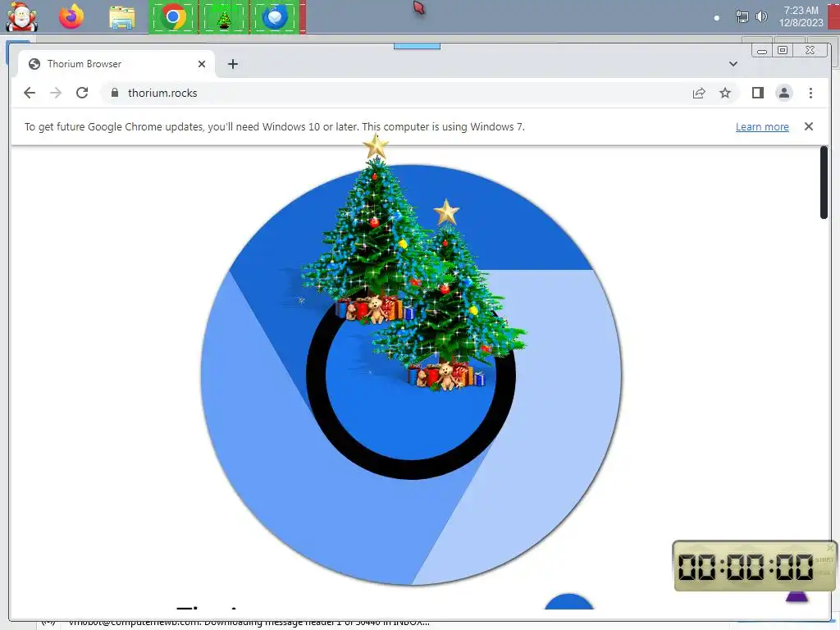Go forward to next page

click(x=56, y=93)
